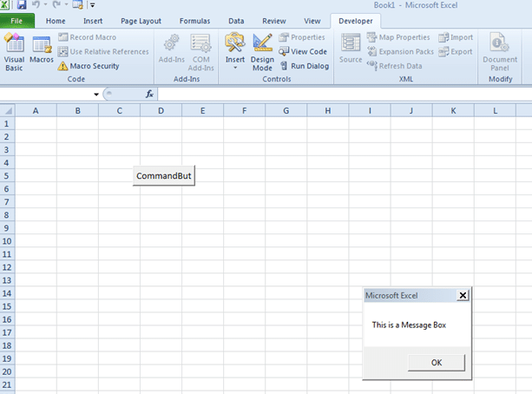This screenshot has width=532, height=394.
Task: Switch to the Formulas tab
Action: click(194, 21)
